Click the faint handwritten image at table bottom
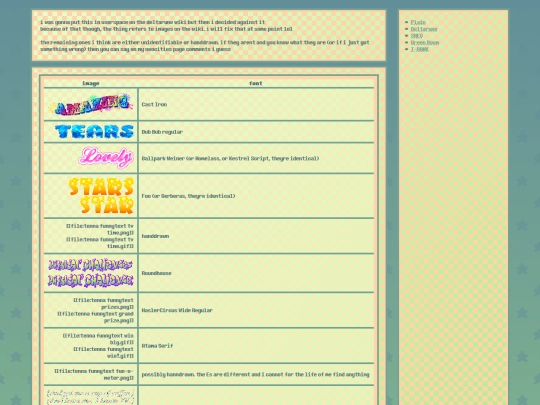This screenshot has width=540, height=405. point(91,397)
